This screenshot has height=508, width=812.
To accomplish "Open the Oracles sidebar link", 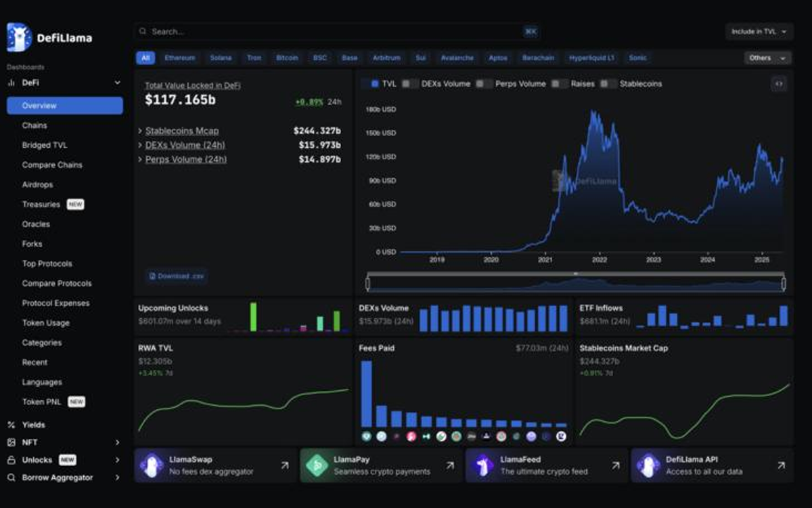I will point(36,224).
